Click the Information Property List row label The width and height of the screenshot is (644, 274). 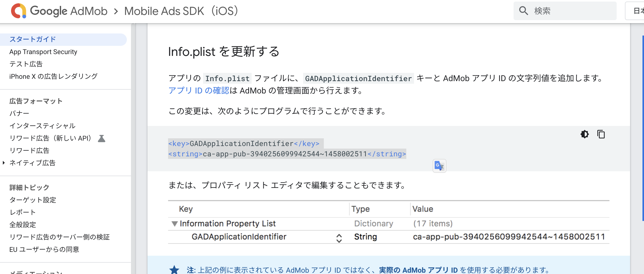228,224
